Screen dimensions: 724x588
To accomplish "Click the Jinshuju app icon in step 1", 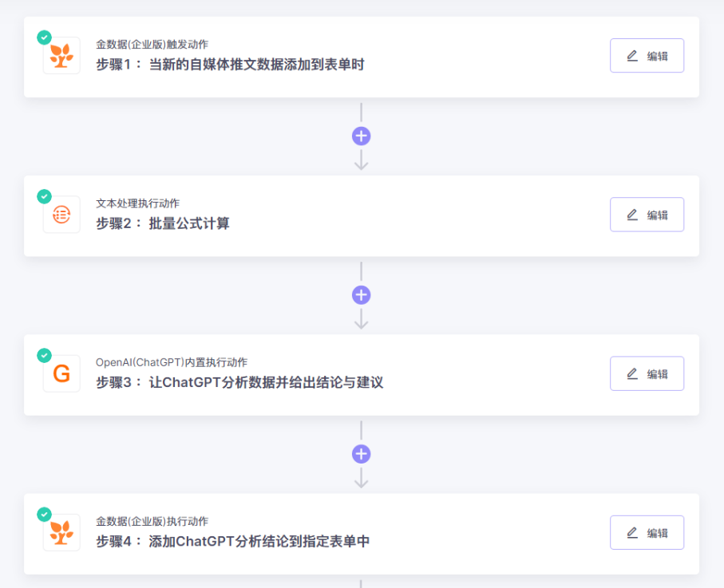I will click(x=61, y=56).
